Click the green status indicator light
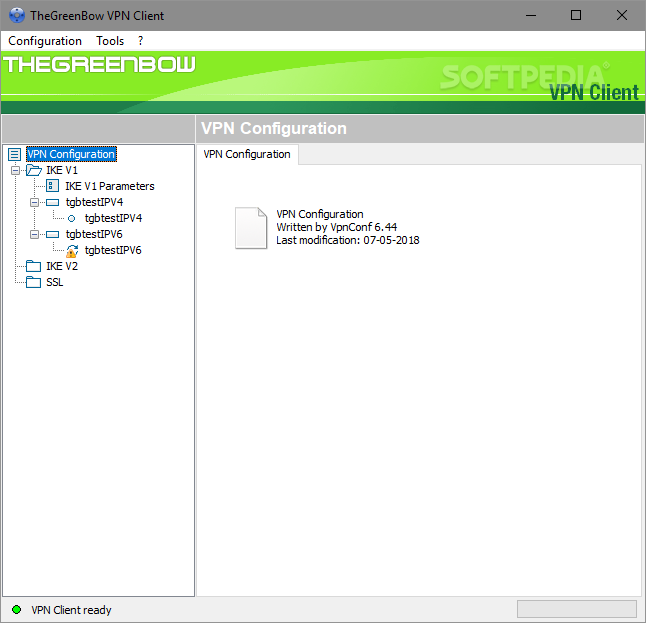The image size is (646, 623). coord(16,609)
